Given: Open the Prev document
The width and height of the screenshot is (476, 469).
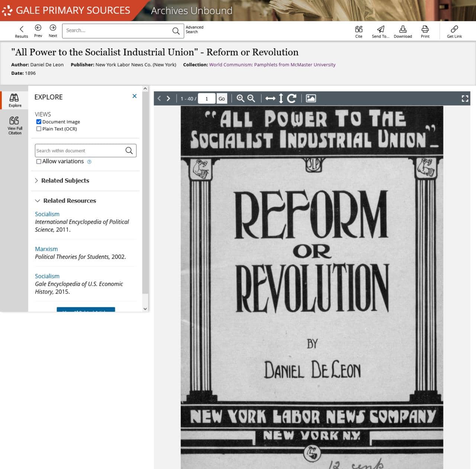Looking at the screenshot, I should coord(38,31).
